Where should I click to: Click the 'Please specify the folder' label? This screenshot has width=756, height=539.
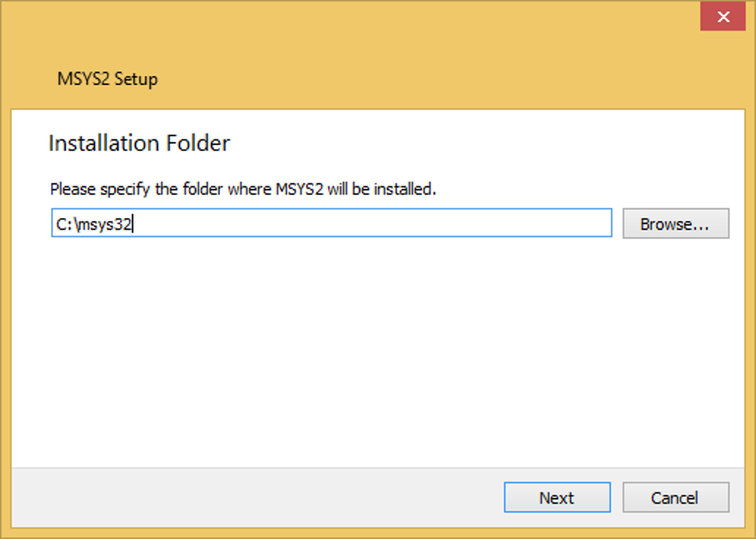coord(242,189)
